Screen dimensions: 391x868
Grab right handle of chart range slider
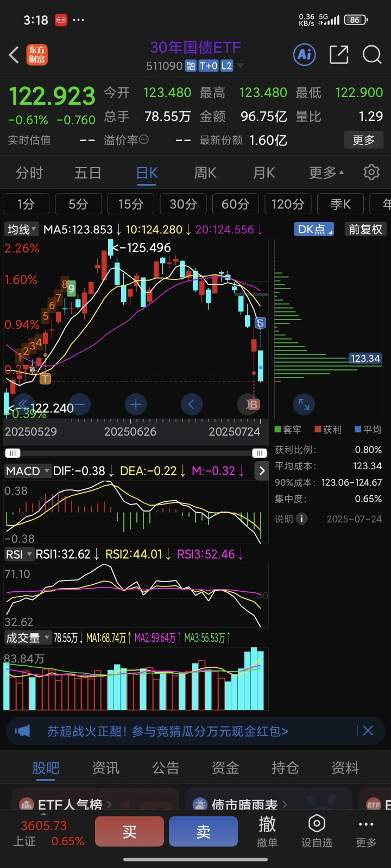point(260,453)
